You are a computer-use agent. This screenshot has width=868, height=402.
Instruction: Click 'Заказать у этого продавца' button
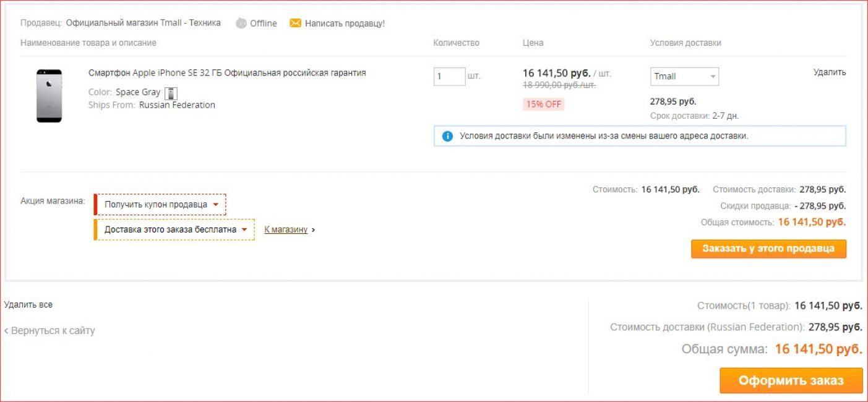pyautogui.click(x=768, y=249)
